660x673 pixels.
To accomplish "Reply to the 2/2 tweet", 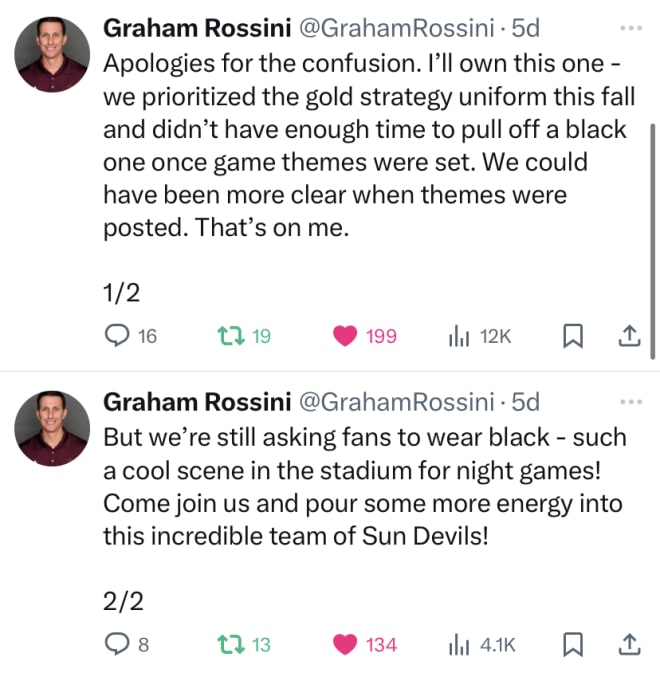I will [x=127, y=645].
